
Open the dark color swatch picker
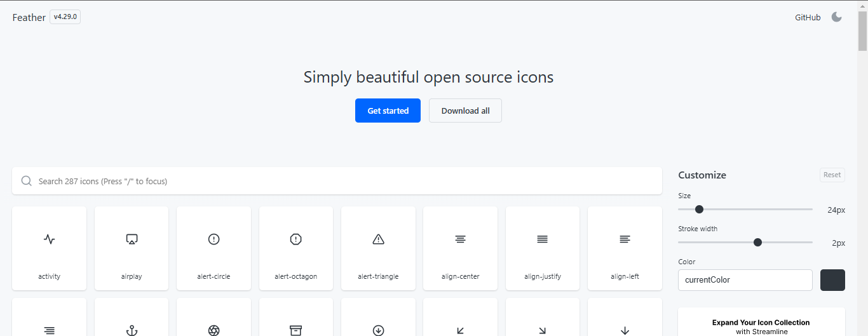click(x=832, y=280)
